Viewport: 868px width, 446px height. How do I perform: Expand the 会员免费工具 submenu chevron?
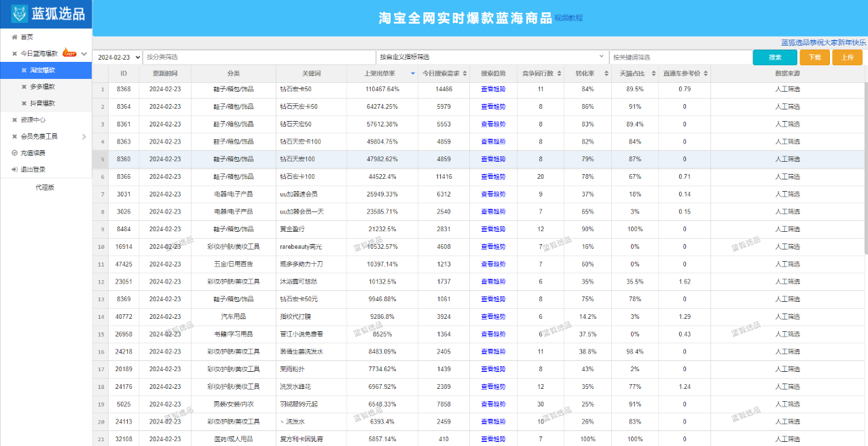pos(84,136)
